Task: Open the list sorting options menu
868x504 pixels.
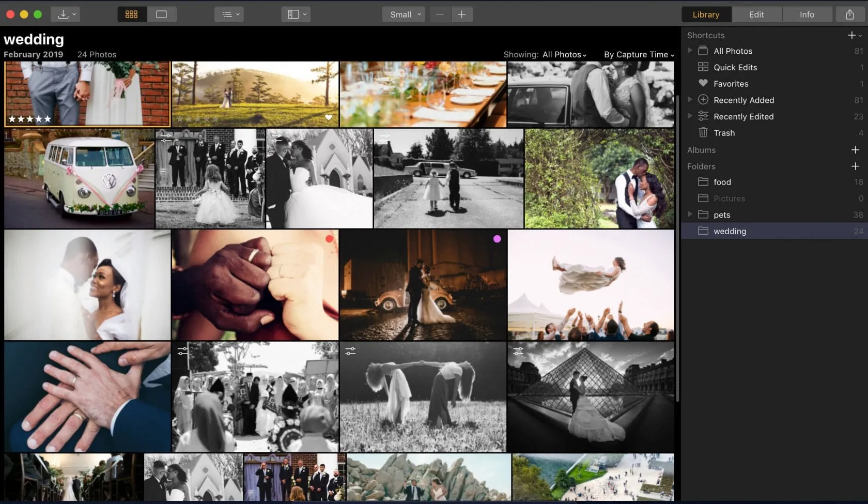Action: tap(230, 14)
